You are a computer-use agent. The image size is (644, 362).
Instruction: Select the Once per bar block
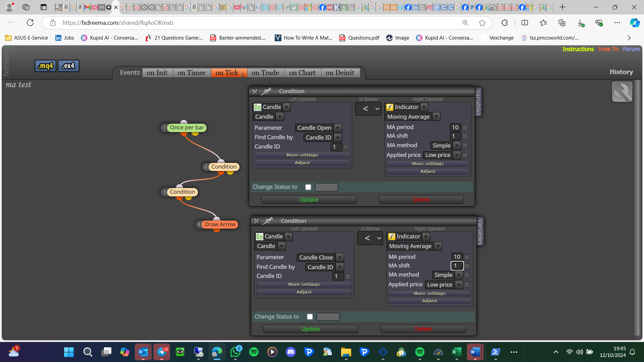[186, 128]
